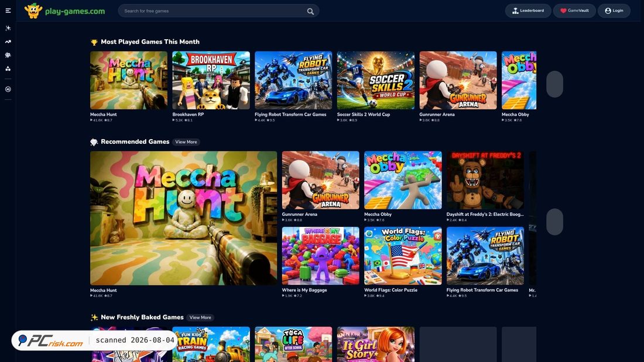Click the sparkles new games sidebar icon
The height and width of the screenshot is (362, 644).
pyautogui.click(x=8, y=28)
